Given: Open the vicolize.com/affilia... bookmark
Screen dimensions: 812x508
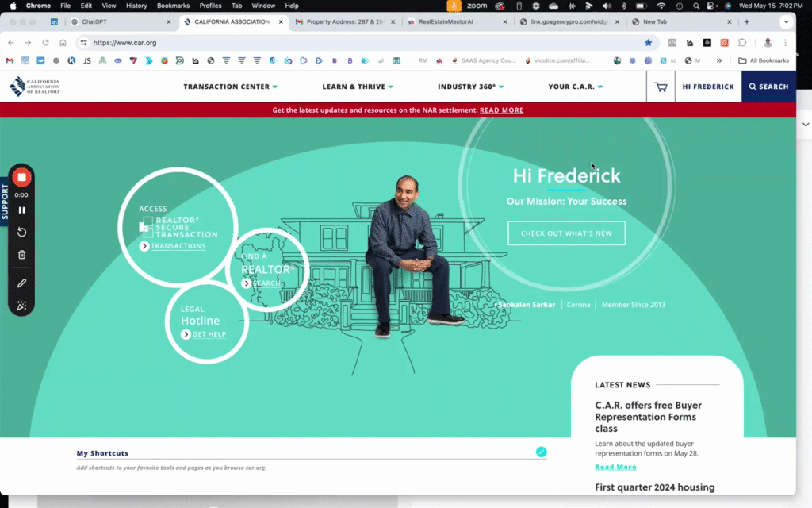Looking at the screenshot, I should [x=557, y=60].
